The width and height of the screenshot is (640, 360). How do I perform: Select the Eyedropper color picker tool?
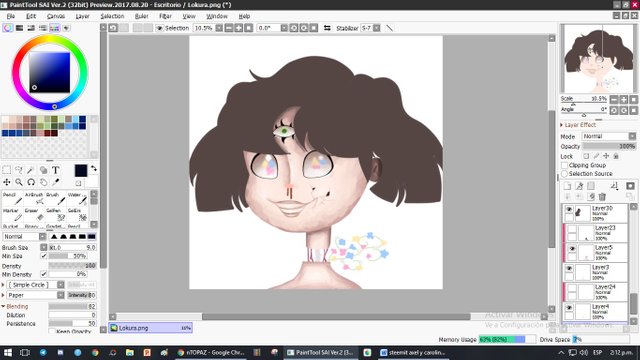point(56,182)
